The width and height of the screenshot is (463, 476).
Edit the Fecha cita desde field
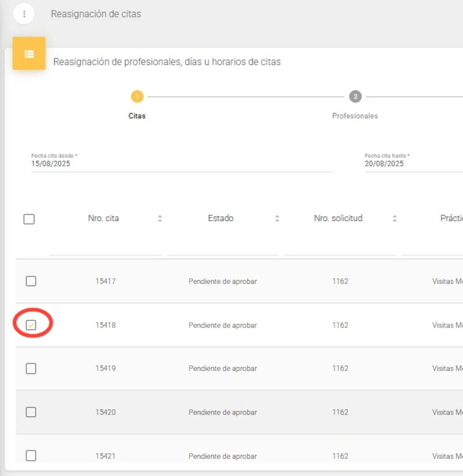point(181,164)
